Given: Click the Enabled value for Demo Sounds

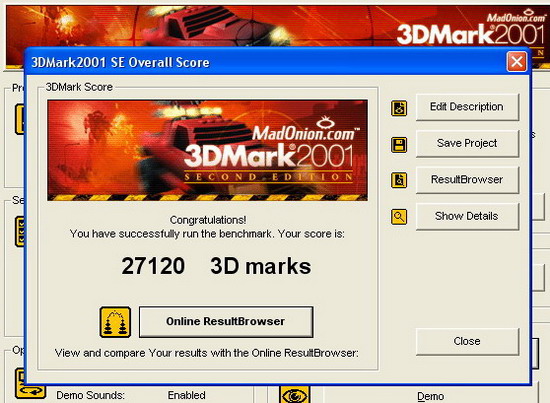Looking at the screenshot, I should [187, 395].
